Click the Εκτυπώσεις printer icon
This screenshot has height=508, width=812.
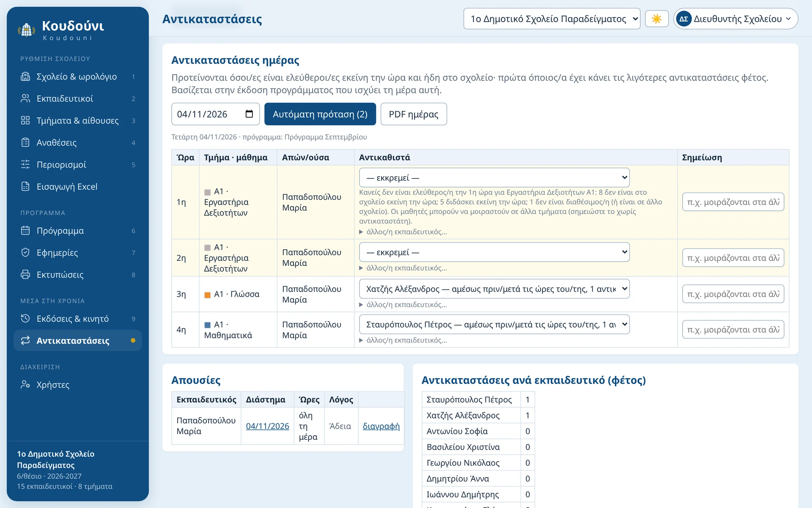coord(25,275)
